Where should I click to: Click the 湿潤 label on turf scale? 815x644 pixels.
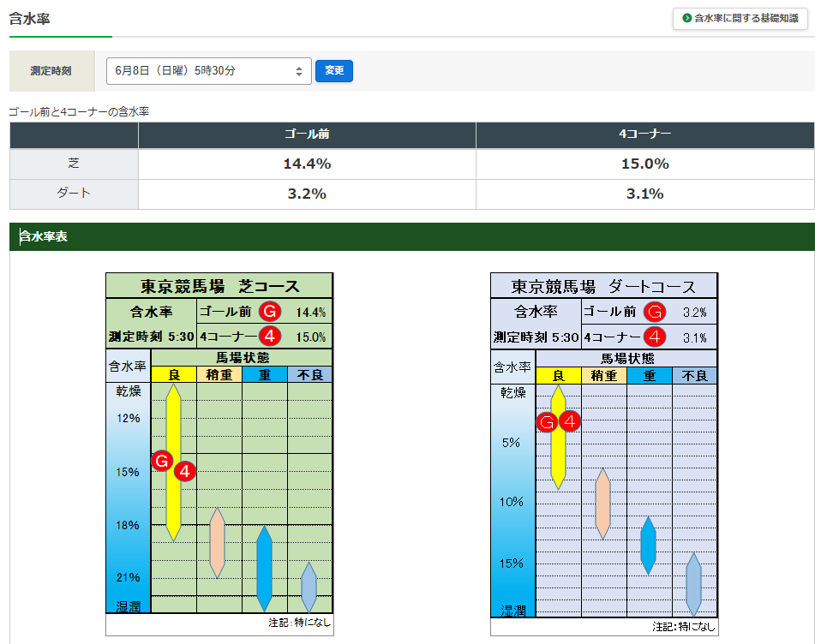click(129, 606)
